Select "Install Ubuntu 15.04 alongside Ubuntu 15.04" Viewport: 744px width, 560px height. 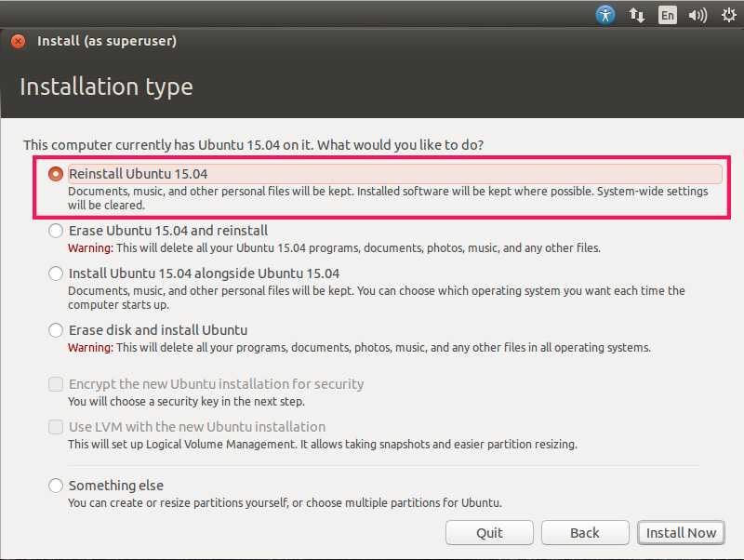click(55, 273)
